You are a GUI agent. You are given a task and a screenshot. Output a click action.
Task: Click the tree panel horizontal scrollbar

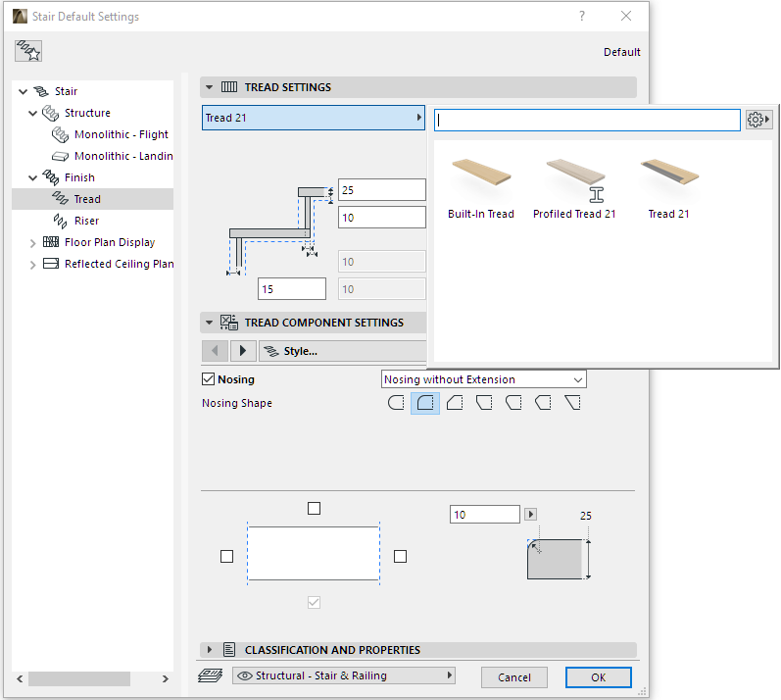79,678
